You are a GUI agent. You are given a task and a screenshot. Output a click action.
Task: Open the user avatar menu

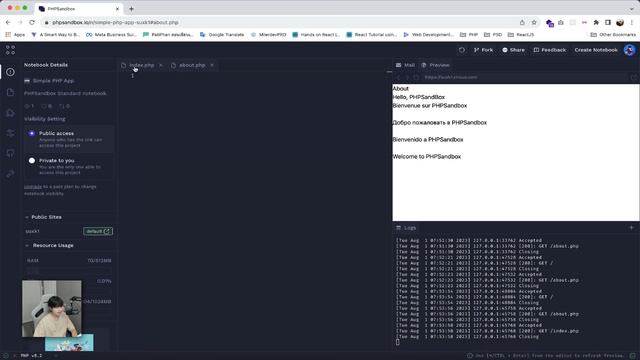click(629, 50)
